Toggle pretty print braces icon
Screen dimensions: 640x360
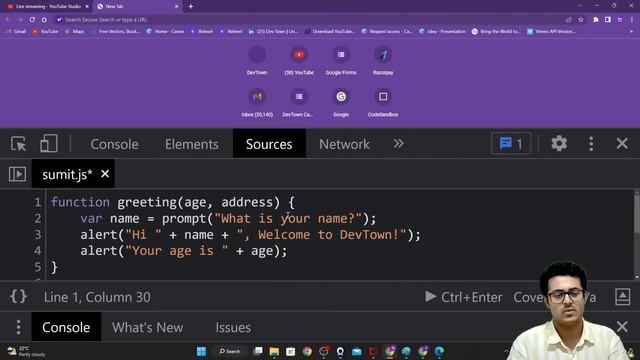click(x=18, y=297)
